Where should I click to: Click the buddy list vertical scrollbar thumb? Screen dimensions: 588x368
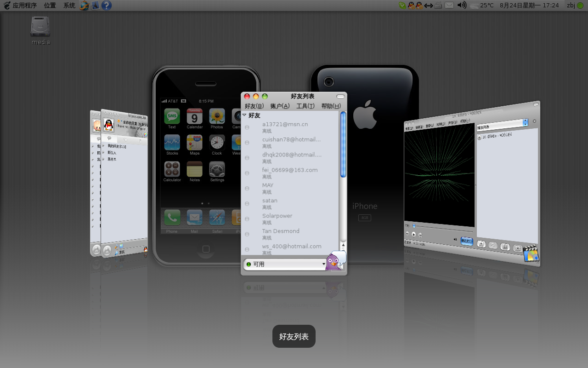point(343,144)
